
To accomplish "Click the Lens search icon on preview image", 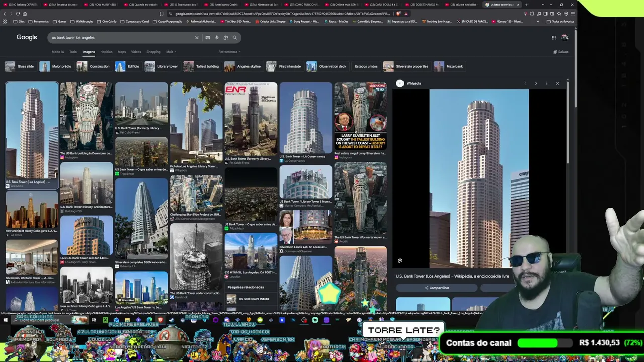I will tap(400, 261).
